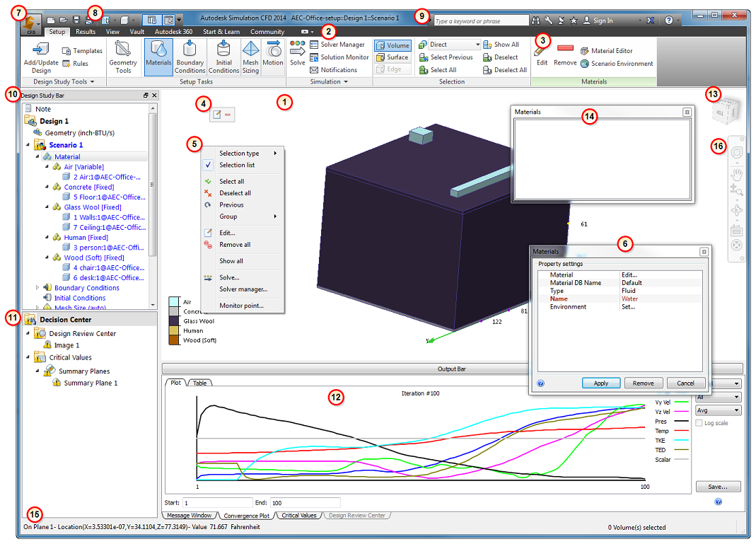
Task: Open Initial Conditions setup task
Action: pyautogui.click(x=223, y=57)
